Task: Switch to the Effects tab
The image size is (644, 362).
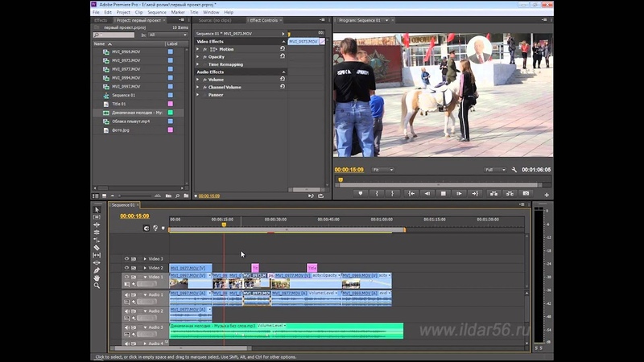Action: tap(101, 20)
